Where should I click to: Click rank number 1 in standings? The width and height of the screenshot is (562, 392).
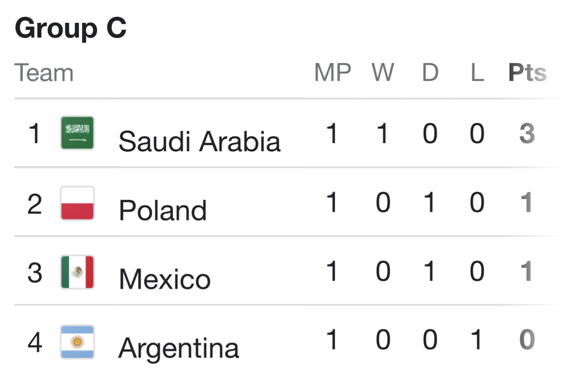pos(34,133)
